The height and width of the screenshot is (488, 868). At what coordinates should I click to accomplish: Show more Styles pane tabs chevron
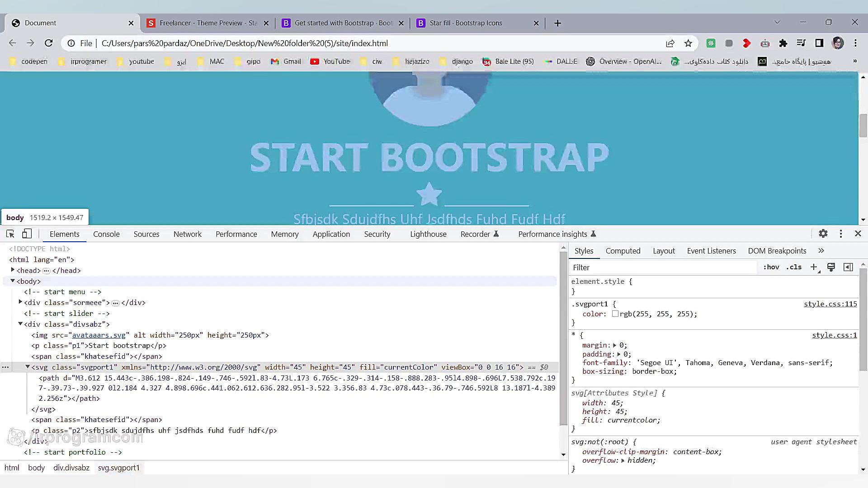(x=821, y=251)
